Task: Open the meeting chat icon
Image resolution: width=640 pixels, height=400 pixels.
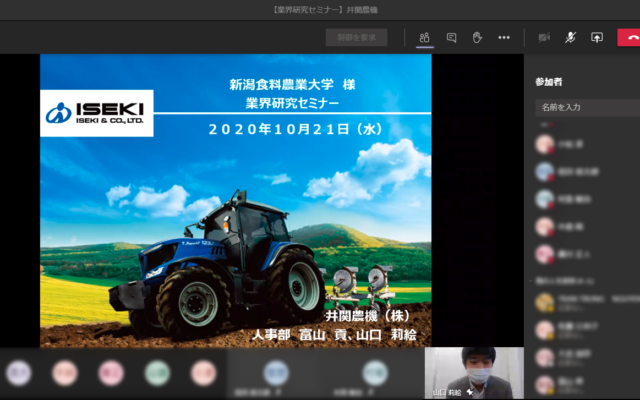Action: [451, 38]
